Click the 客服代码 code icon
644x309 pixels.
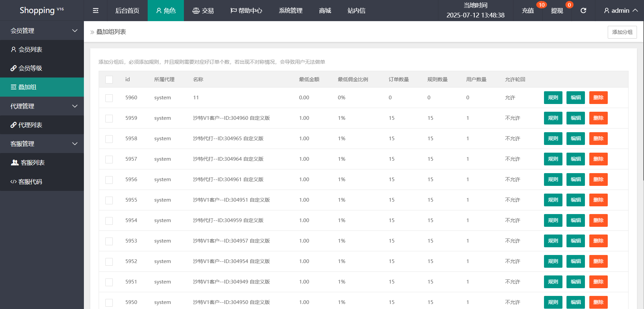[x=13, y=182]
